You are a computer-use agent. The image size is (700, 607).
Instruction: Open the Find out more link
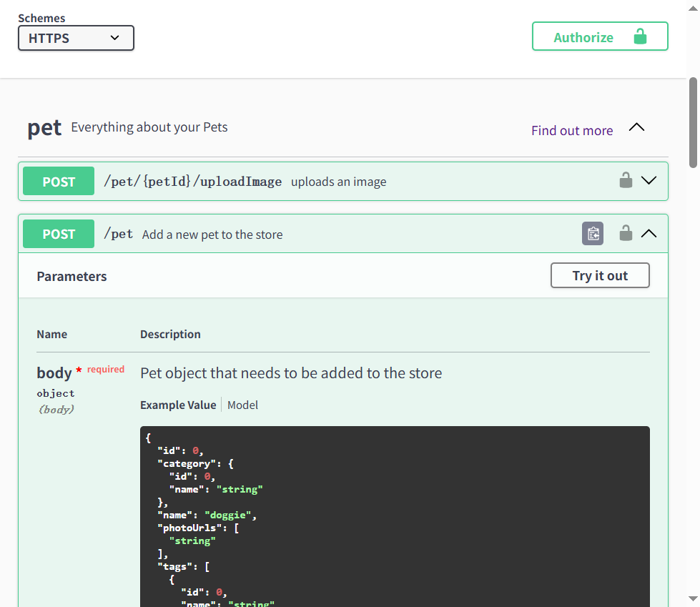pyautogui.click(x=571, y=130)
